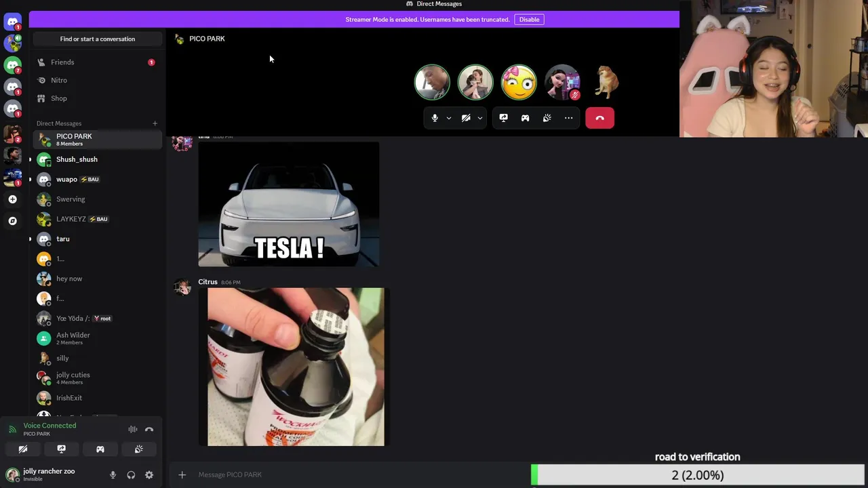Start an activity from call bar
Image resolution: width=868 pixels, height=488 pixels.
point(525,118)
